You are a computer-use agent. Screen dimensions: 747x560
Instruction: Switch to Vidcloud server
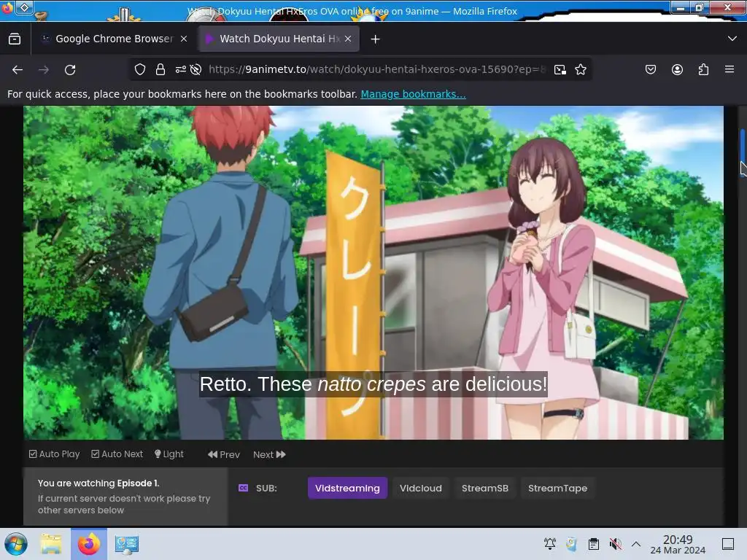421,488
